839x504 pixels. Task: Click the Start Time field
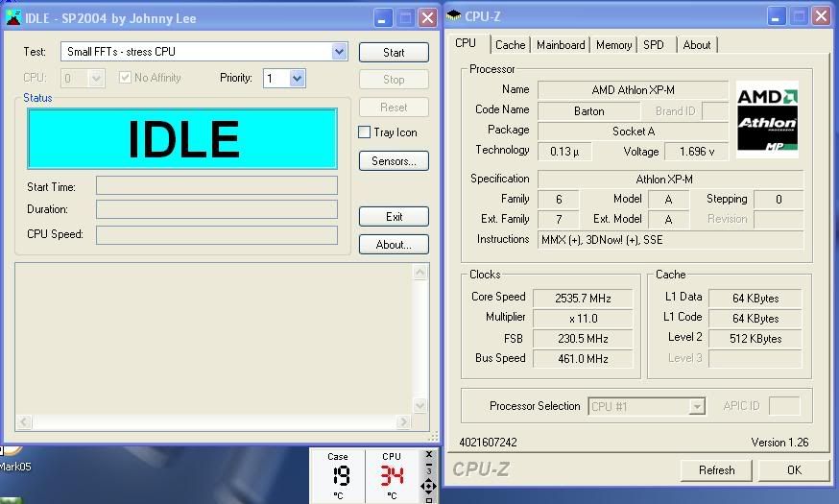tap(217, 185)
